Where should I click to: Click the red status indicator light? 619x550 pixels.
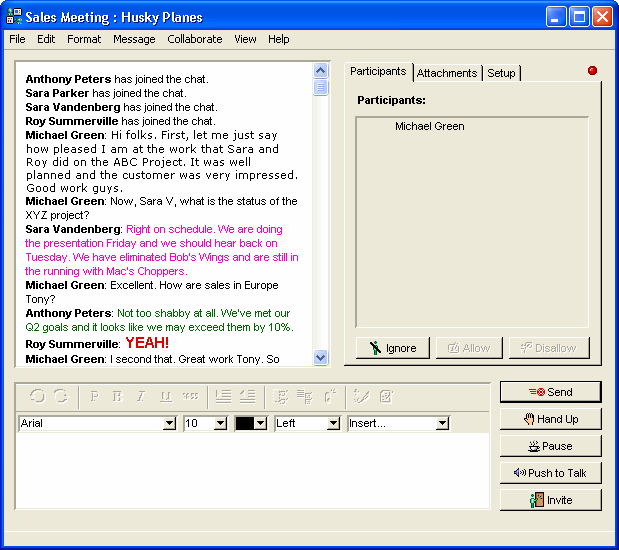592,71
